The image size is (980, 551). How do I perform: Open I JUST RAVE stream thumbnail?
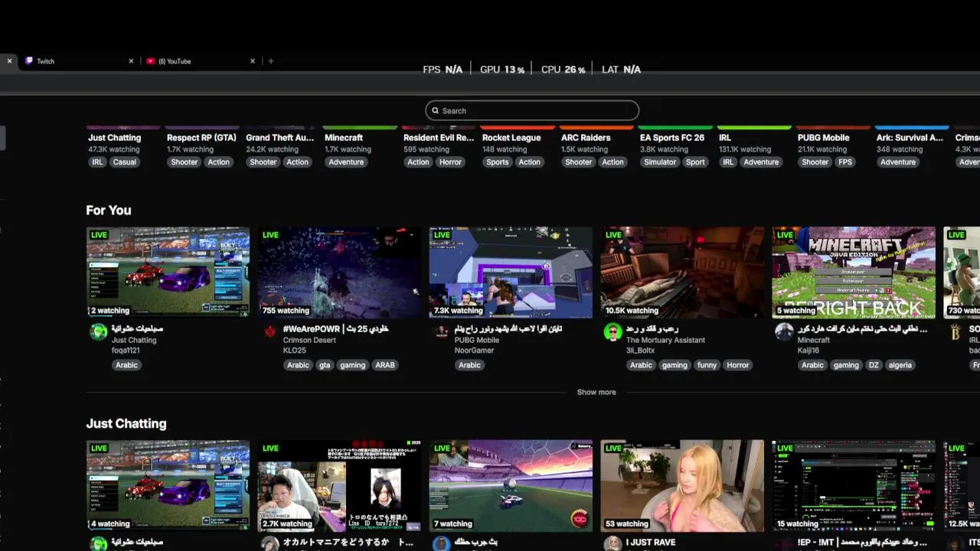(x=682, y=486)
